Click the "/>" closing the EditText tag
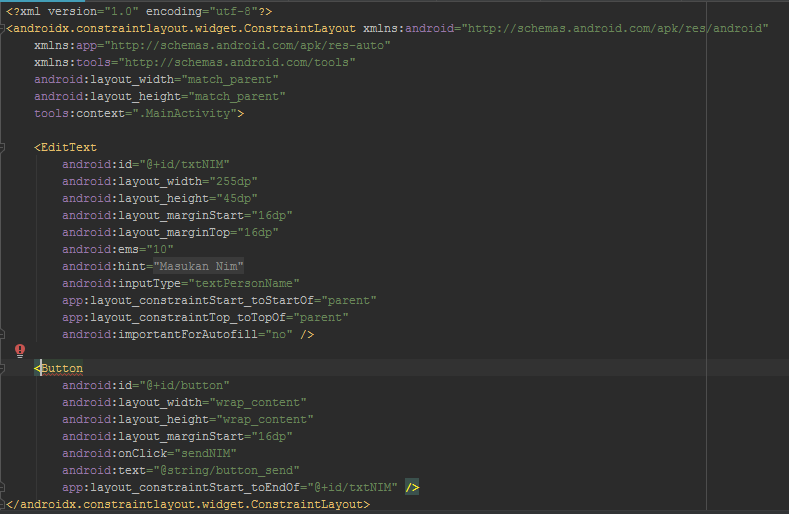Viewport: 789px width, 514px height. [x=307, y=335]
